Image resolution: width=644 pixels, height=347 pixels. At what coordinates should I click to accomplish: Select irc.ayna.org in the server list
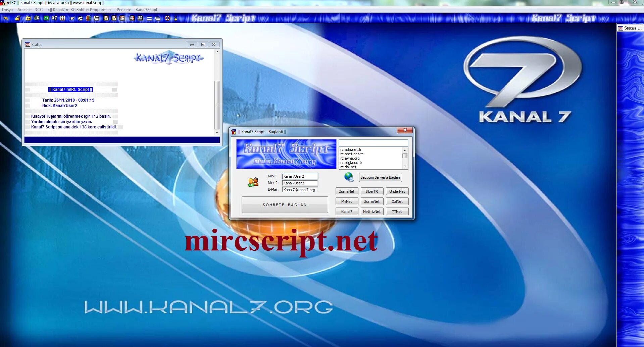pos(370,158)
